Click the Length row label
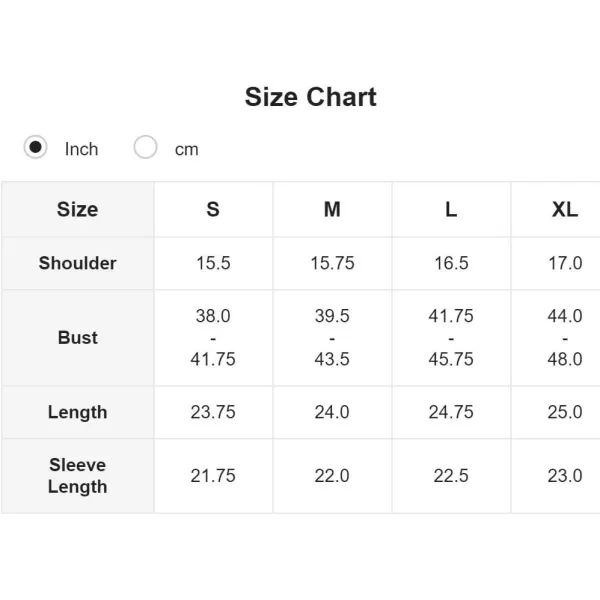 pos(78,412)
